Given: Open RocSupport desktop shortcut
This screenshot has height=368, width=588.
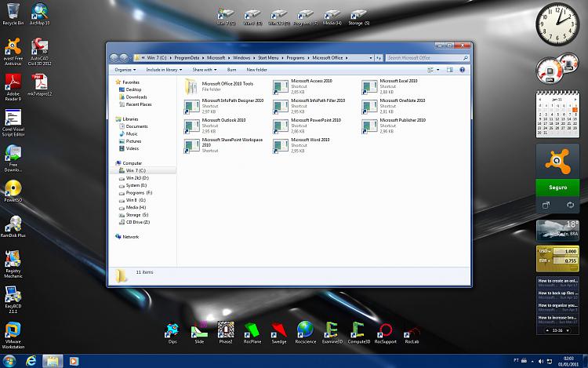Looking at the screenshot, I should 386,333.
